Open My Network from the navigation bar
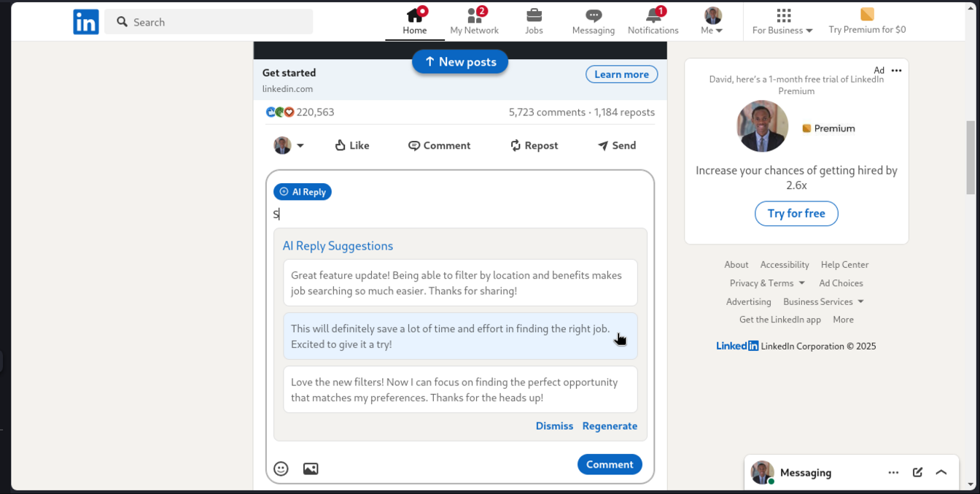Viewport: 980px width, 494px height. point(474,16)
